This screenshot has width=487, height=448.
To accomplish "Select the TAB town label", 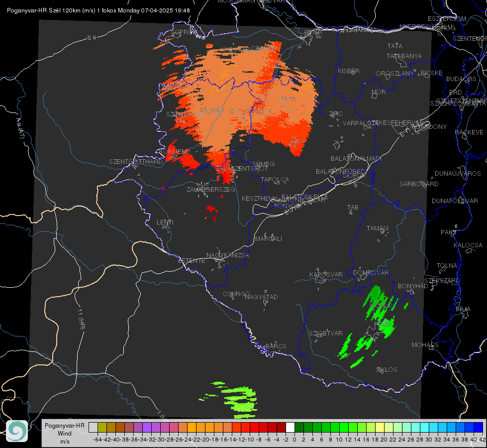I will 353,208.
